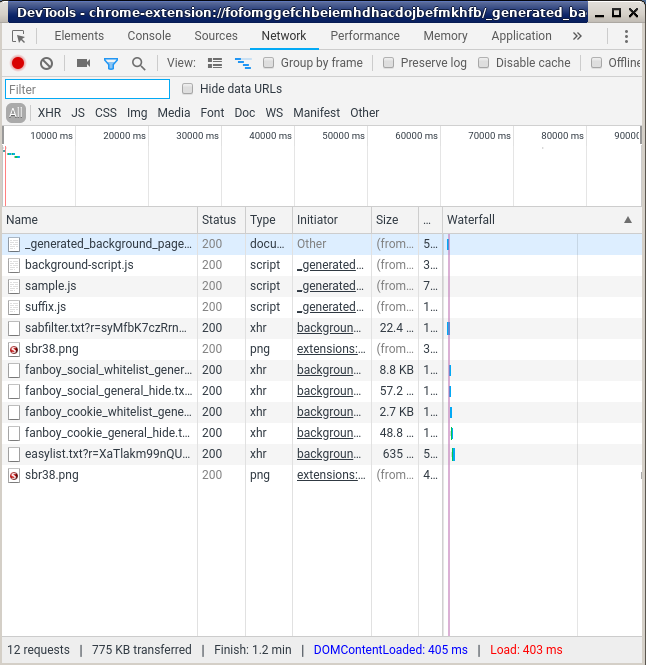This screenshot has width=646, height=665.
Task: Open network search magnifier icon
Action: click(138, 63)
